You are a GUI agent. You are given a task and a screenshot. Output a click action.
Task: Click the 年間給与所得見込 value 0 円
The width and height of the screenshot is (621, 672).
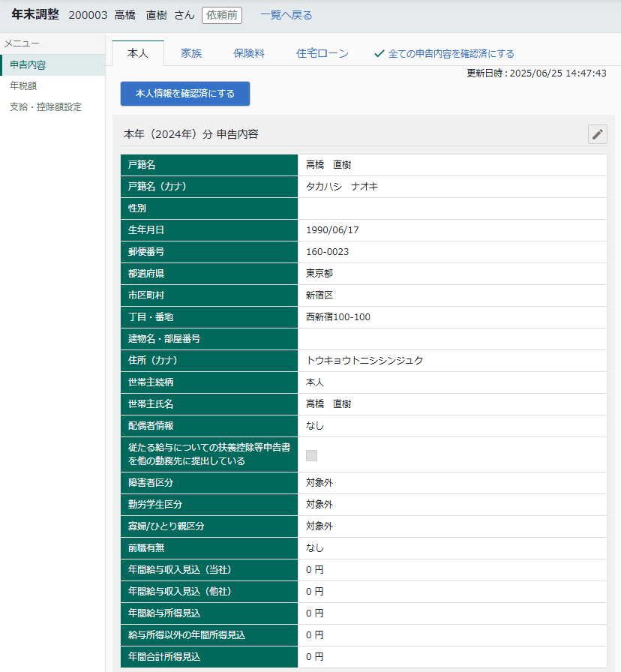coord(314,613)
